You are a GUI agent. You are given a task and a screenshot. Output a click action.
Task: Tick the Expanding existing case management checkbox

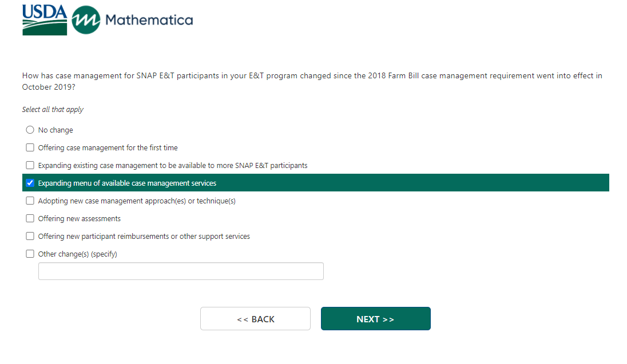(30, 165)
